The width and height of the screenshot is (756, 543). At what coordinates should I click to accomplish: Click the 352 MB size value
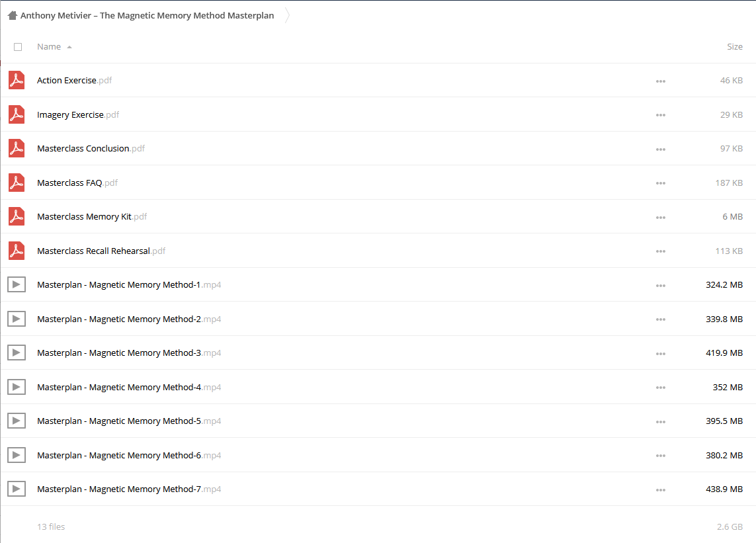click(x=728, y=387)
